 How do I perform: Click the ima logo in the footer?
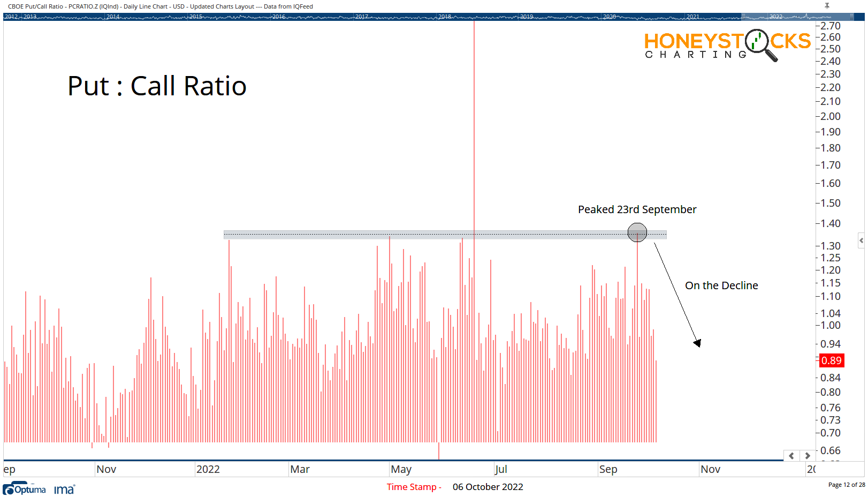click(x=64, y=490)
